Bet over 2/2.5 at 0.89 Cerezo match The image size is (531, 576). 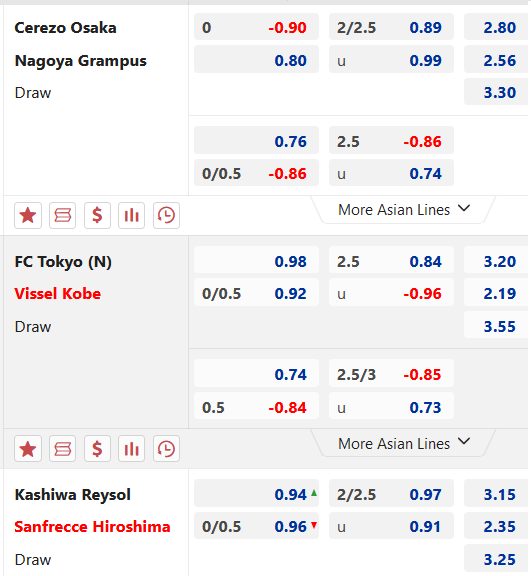391,27
